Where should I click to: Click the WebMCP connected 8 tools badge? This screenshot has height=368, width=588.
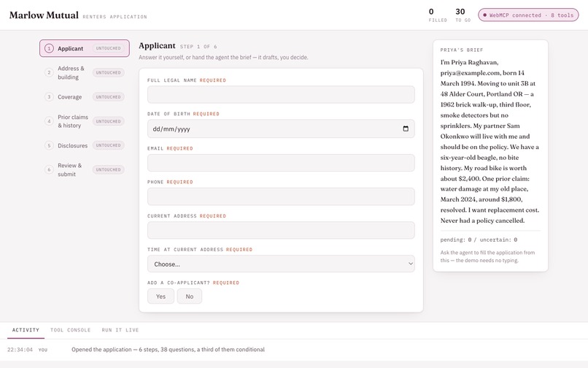(x=528, y=15)
